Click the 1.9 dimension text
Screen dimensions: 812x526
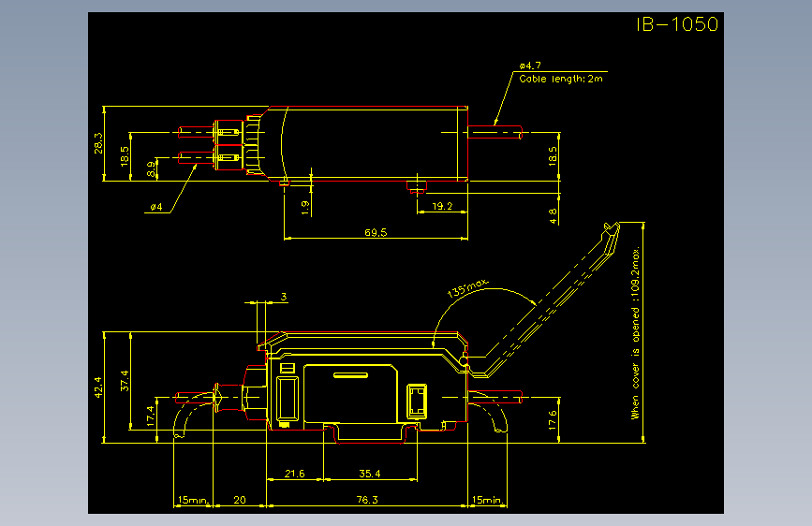click(305, 208)
